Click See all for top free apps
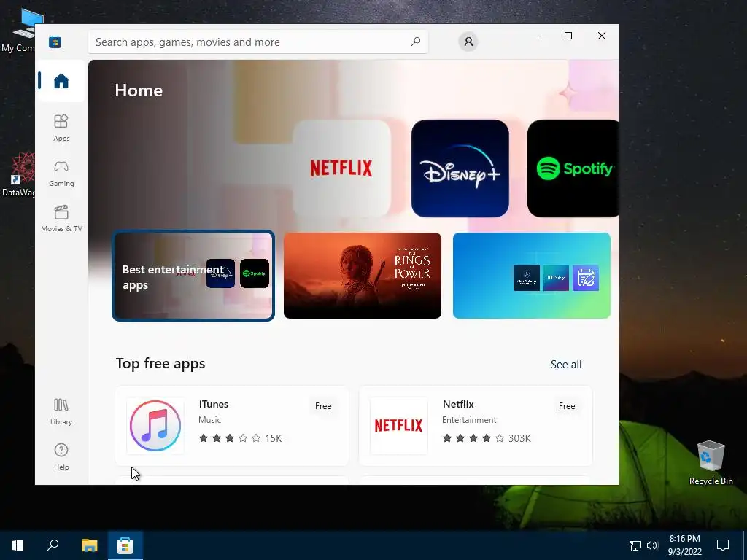Image resolution: width=747 pixels, height=560 pixels. [566, 365]
